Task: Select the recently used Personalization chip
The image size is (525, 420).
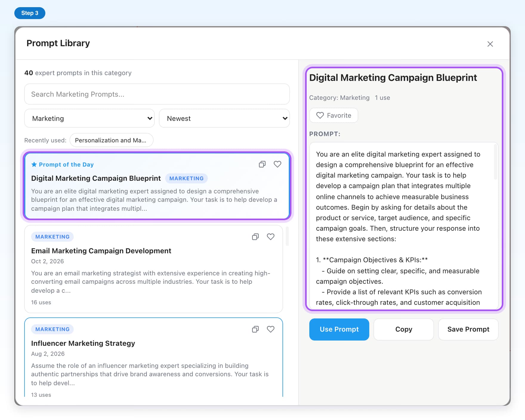Action: pos(111,140)
